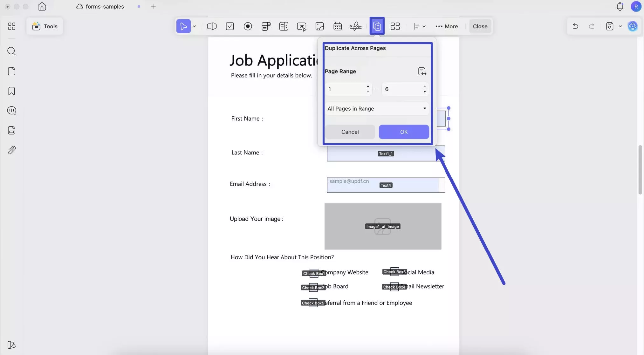
Task: Choose the dropdown form field tool
Action: click(x=266, y=26)
